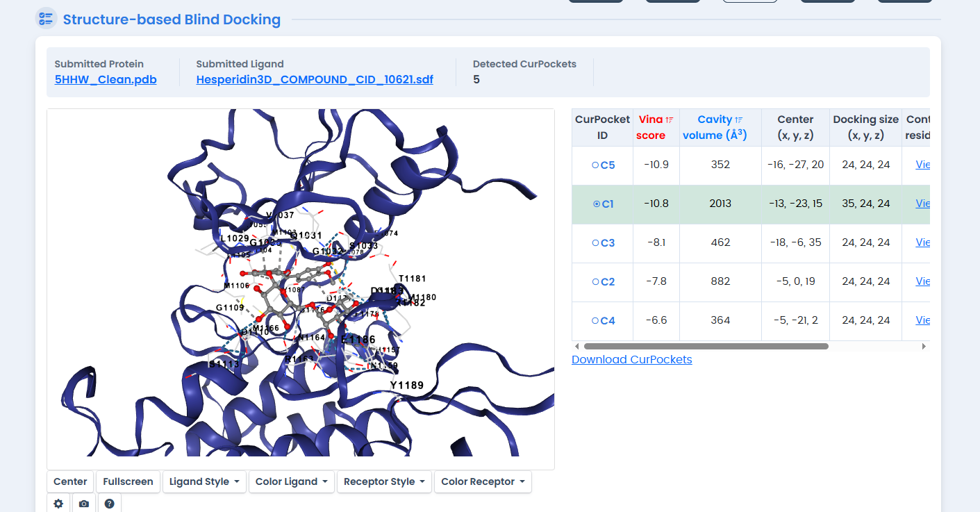Expand the Receptor Style dropdown
Screen dimensions: 980x512
(x=384, y=481)
